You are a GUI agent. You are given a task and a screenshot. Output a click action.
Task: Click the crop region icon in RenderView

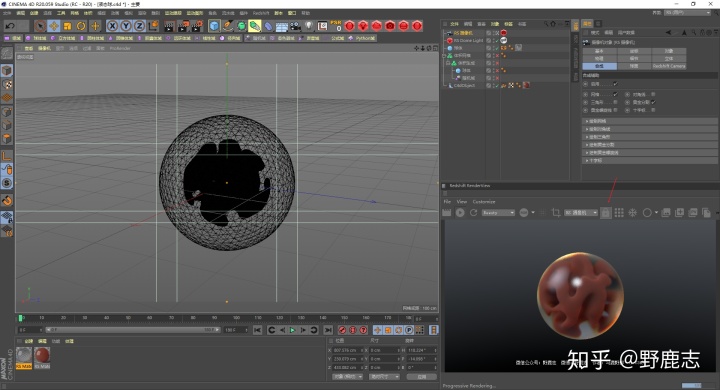point(556,213)
